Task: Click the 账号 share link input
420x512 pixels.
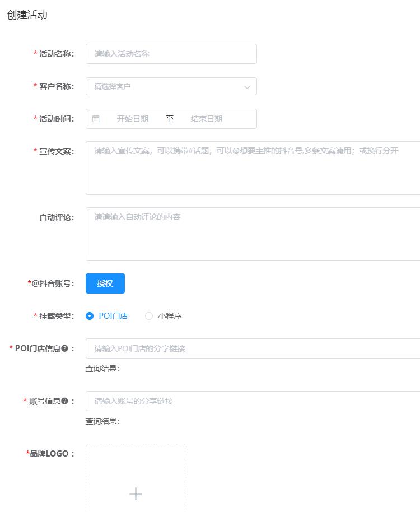Action: click(253, 401)
